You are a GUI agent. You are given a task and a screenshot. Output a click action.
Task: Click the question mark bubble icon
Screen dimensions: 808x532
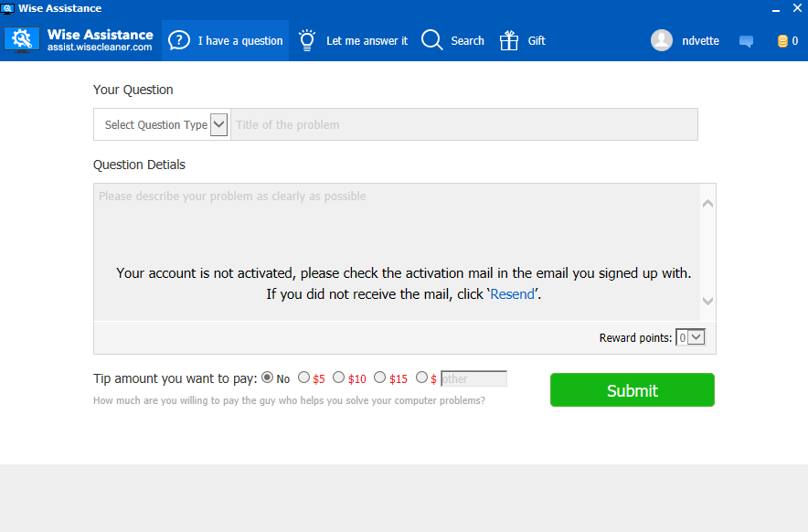(179, 40)
